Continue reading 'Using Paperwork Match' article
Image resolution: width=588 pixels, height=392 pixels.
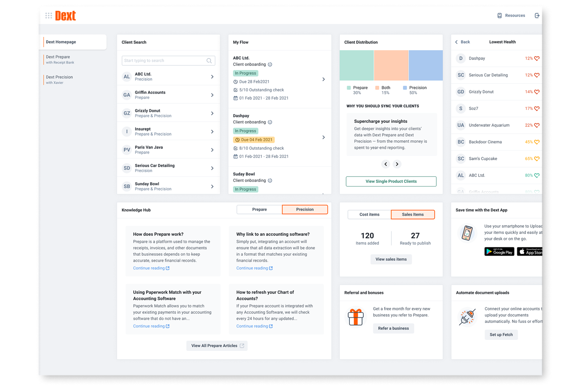point(151,326)
